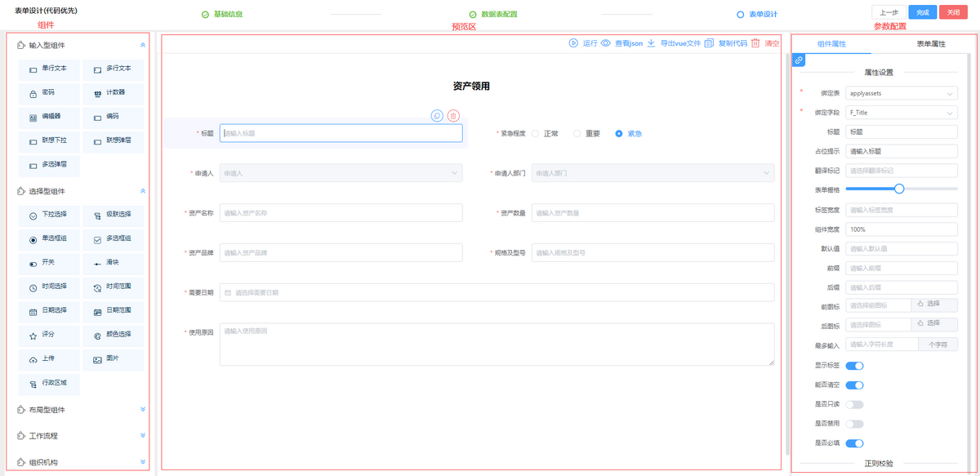Screen dimensions: 980x476
Task: Click 完成 button
Action: click(x=923, y=12)
